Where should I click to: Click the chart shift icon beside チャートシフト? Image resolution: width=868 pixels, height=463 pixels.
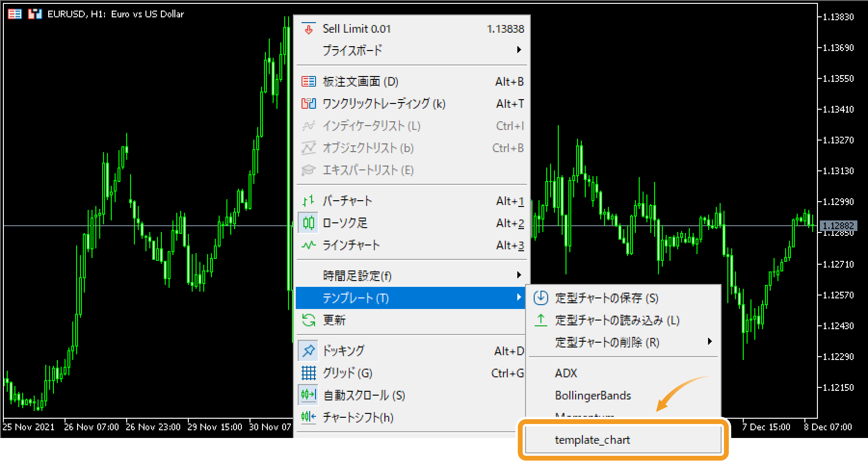pos(309,417)
